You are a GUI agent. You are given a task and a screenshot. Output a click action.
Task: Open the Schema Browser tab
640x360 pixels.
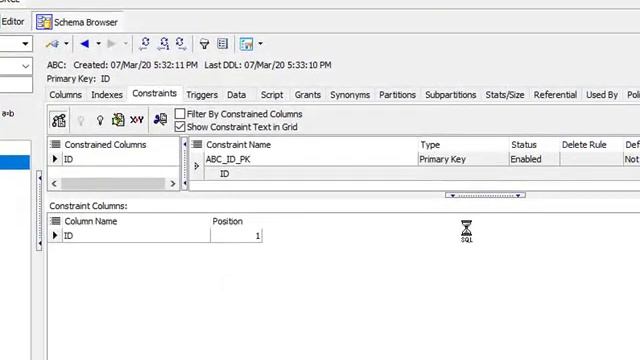coord(78,22)
